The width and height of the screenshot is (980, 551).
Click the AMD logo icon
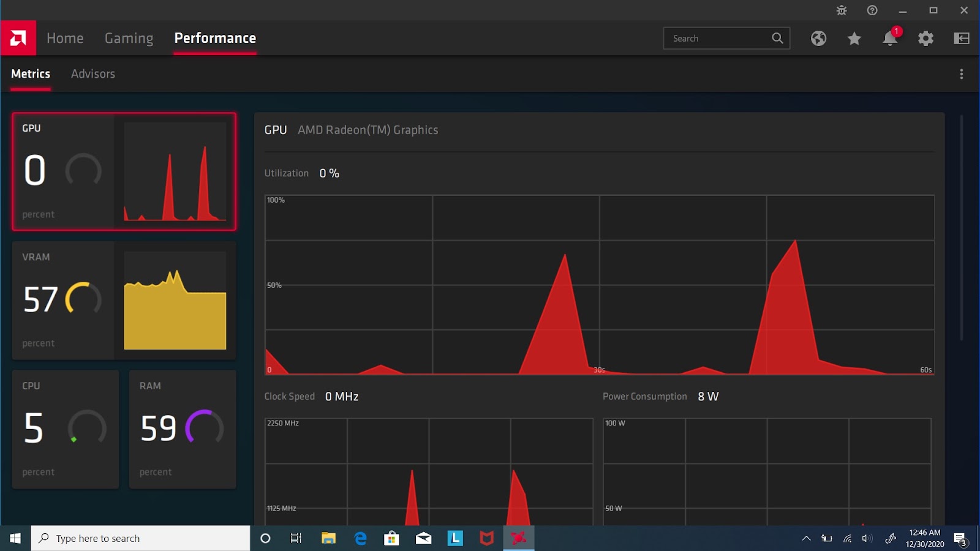coord(18,39)
